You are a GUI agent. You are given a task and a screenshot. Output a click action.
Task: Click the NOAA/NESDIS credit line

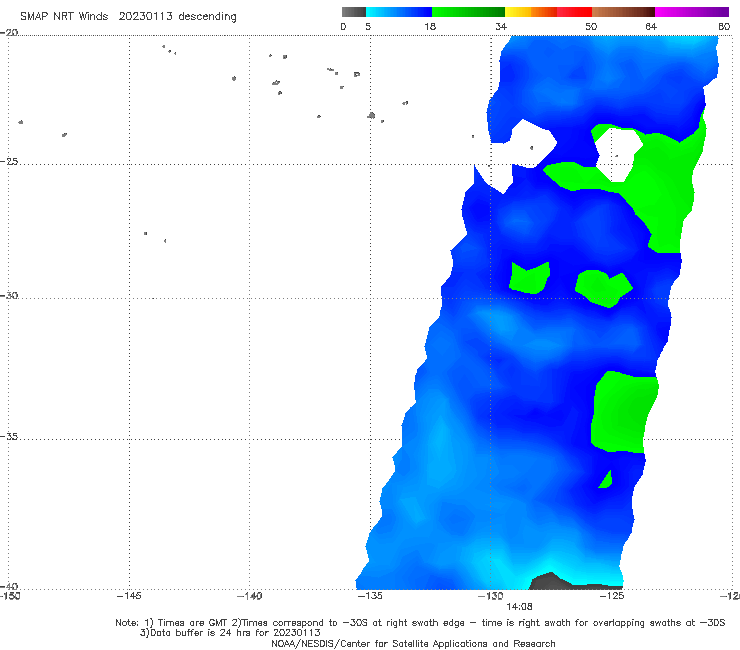coord(413,643)
